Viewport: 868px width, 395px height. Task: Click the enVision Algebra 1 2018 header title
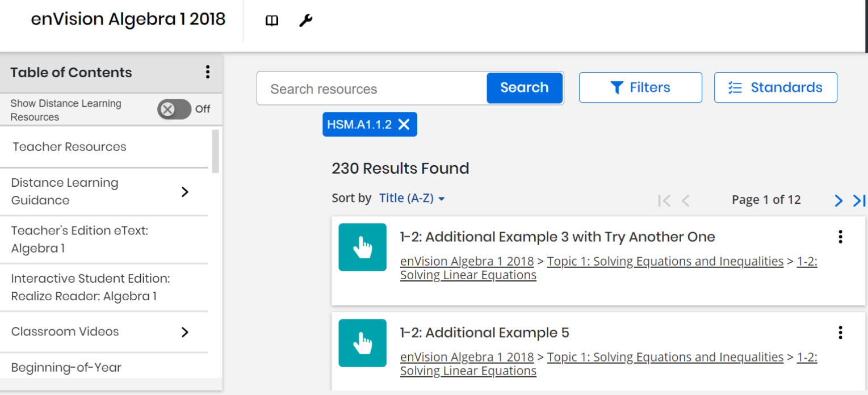tap(128, 19)
